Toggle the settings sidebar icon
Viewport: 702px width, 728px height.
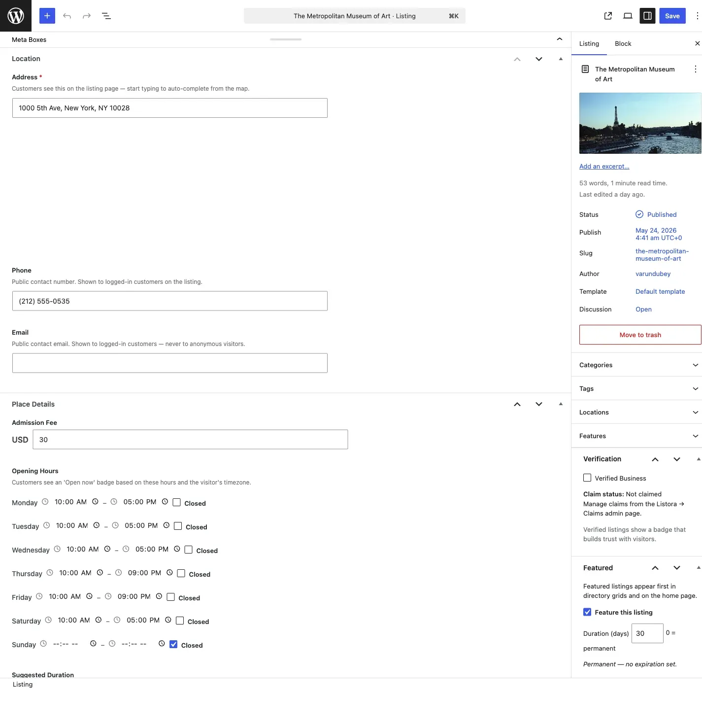[647, 16]
